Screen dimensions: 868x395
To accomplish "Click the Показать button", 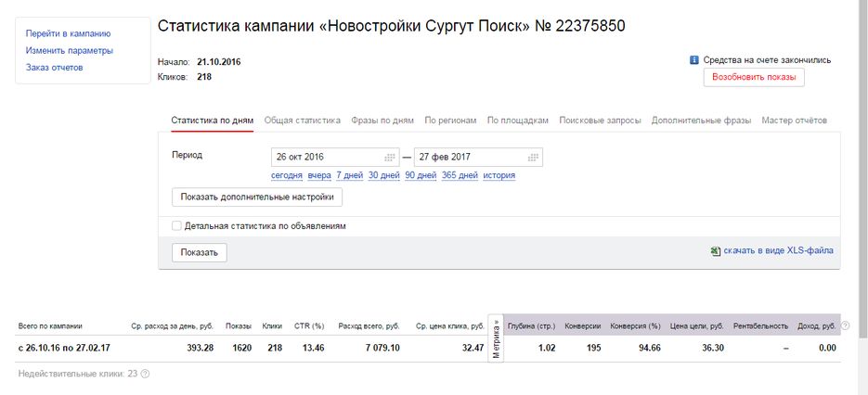I will pos(199,252).
